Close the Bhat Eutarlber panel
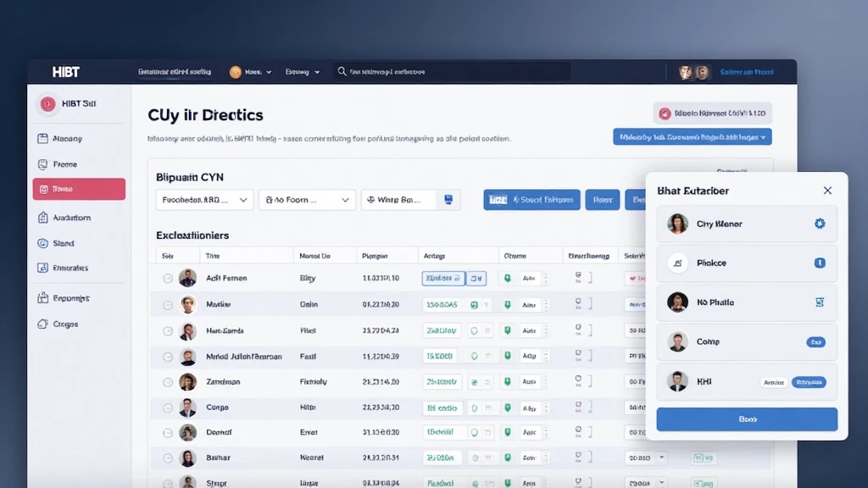This screenshot has width=868, height=488. 827,191
